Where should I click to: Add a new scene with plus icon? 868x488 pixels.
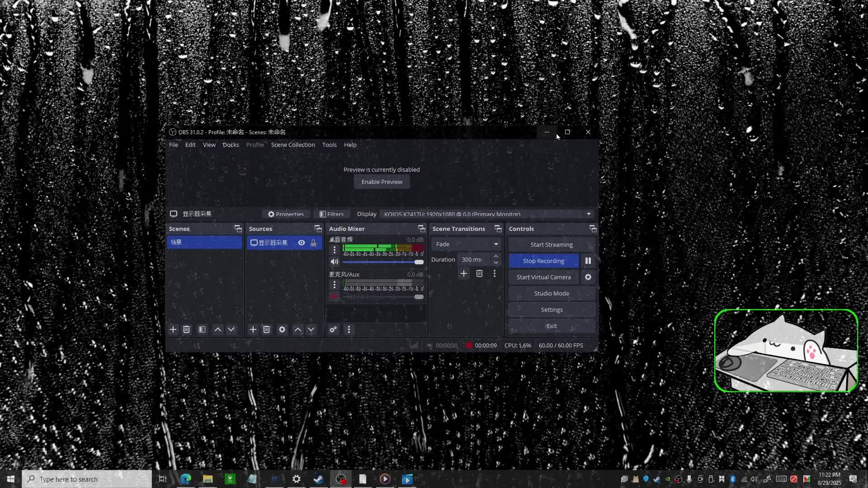click(173, 329)
